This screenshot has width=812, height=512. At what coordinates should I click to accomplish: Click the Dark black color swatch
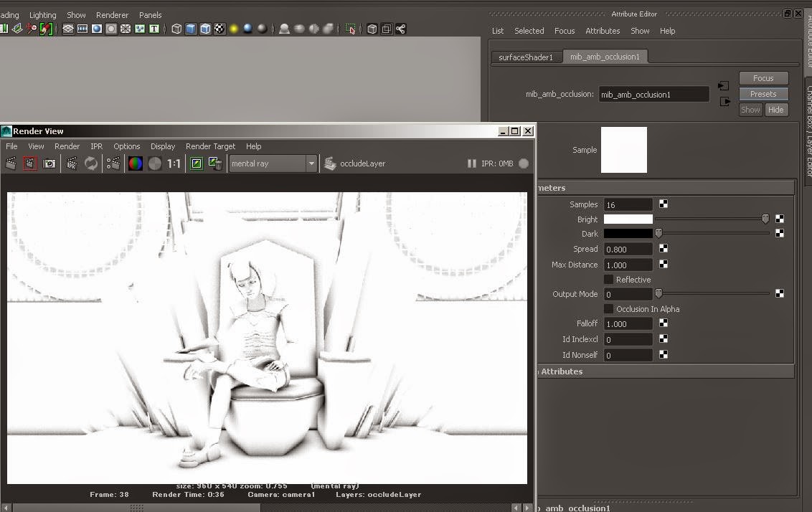point(628,234)
